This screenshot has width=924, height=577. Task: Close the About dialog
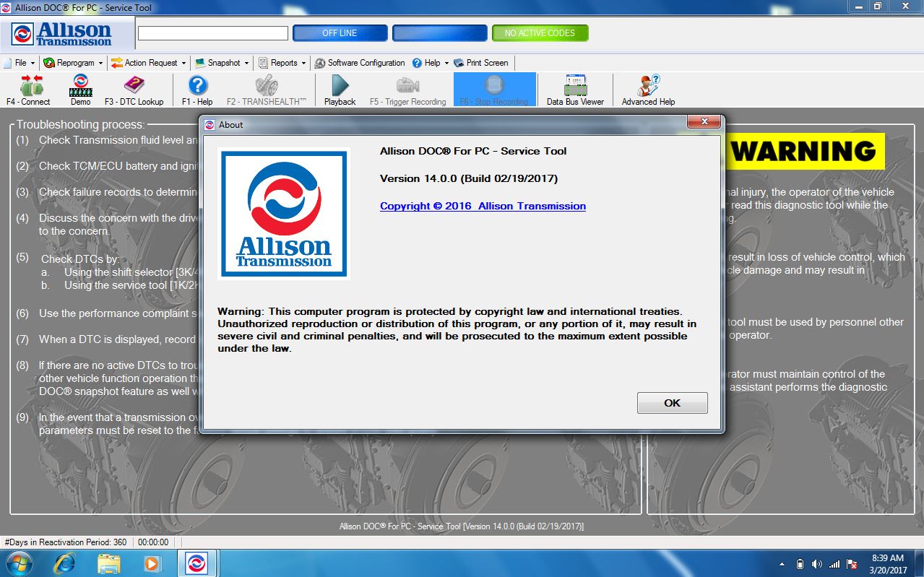pyautogui.click(x=703, y=123)
